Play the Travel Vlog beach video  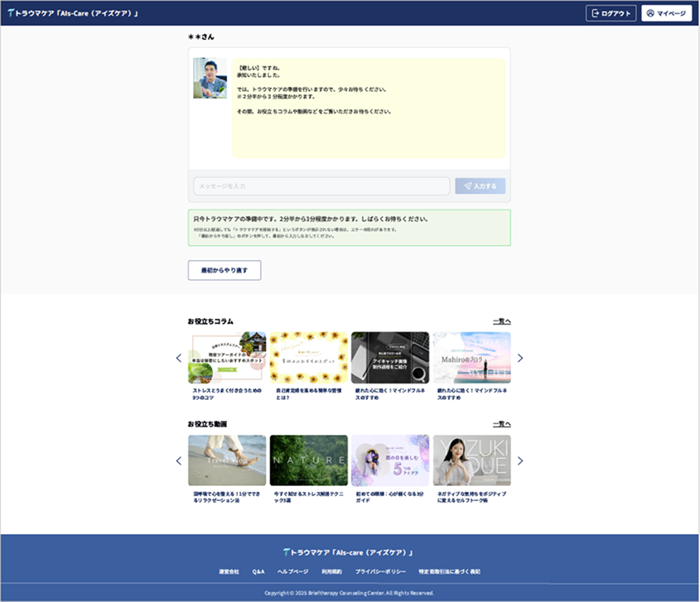point(227,460)
